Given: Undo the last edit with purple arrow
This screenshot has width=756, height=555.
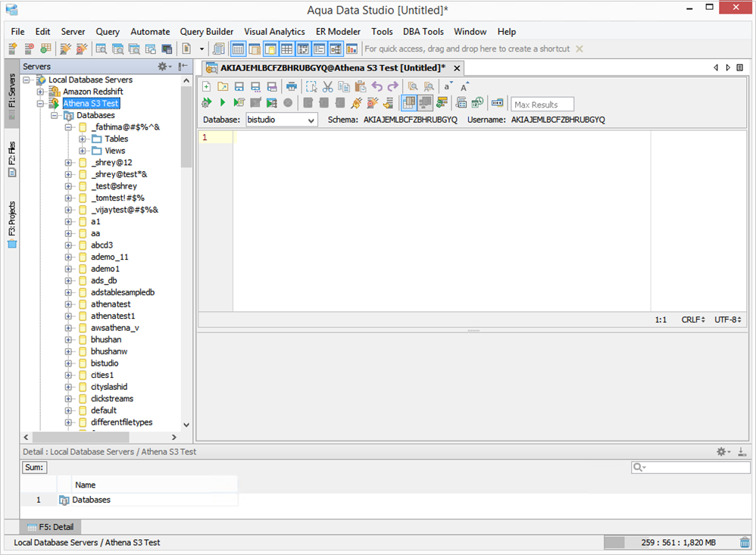Looking at the screenshot, I should tap(377, 87).
